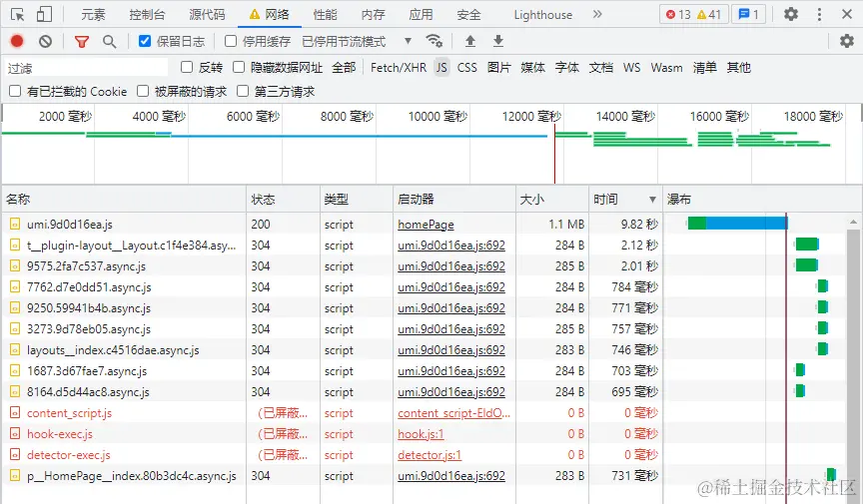The height and width of the screenshot is (504, 863).
Task: Click red marker line in timeline overview
Action: pos(554,154)
